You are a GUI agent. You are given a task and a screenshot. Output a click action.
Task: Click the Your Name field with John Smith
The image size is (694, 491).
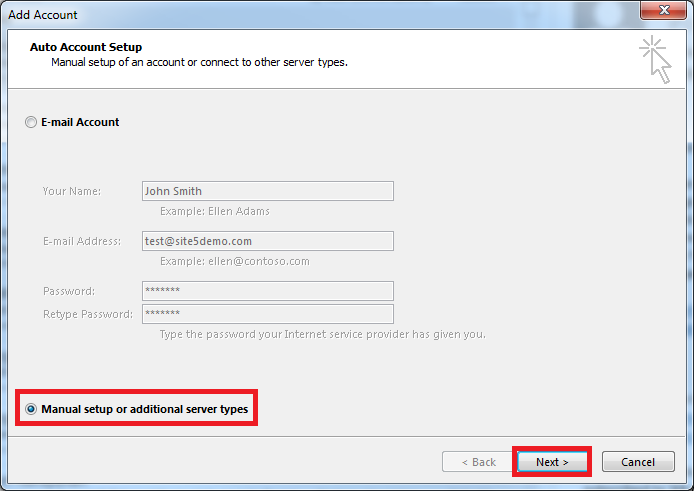[x=267, y=191]
